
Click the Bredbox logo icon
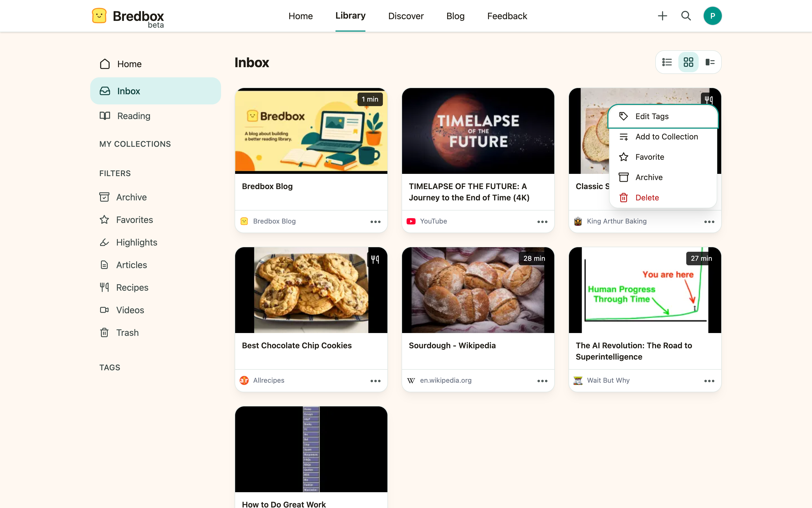point(99,16)
